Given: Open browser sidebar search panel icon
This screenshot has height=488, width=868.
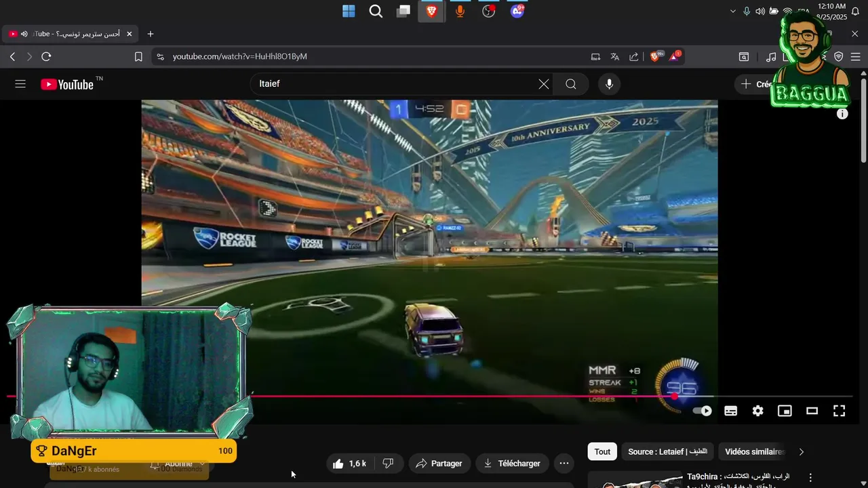Looking at the screenshot, I should [744, 57].
